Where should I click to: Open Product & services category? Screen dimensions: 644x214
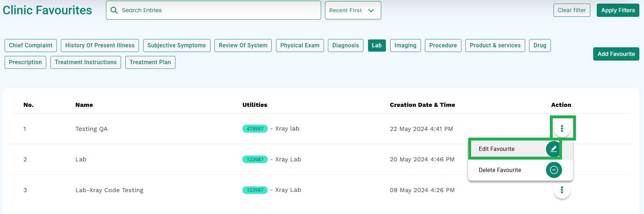495,46
